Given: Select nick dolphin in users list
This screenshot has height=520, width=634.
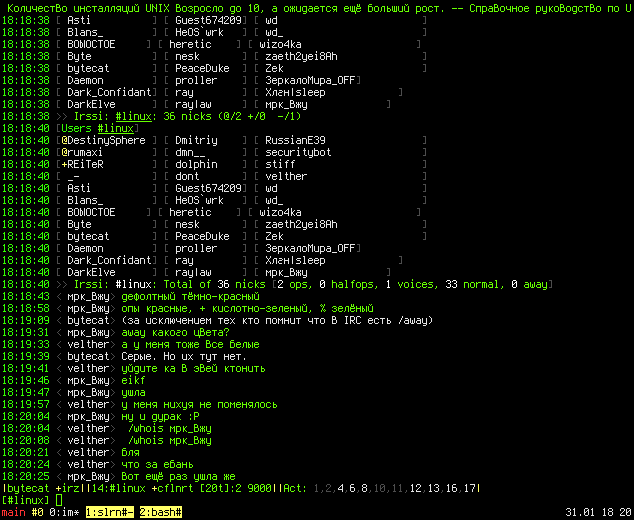Looking at the screenshot, I should point(196,165).
